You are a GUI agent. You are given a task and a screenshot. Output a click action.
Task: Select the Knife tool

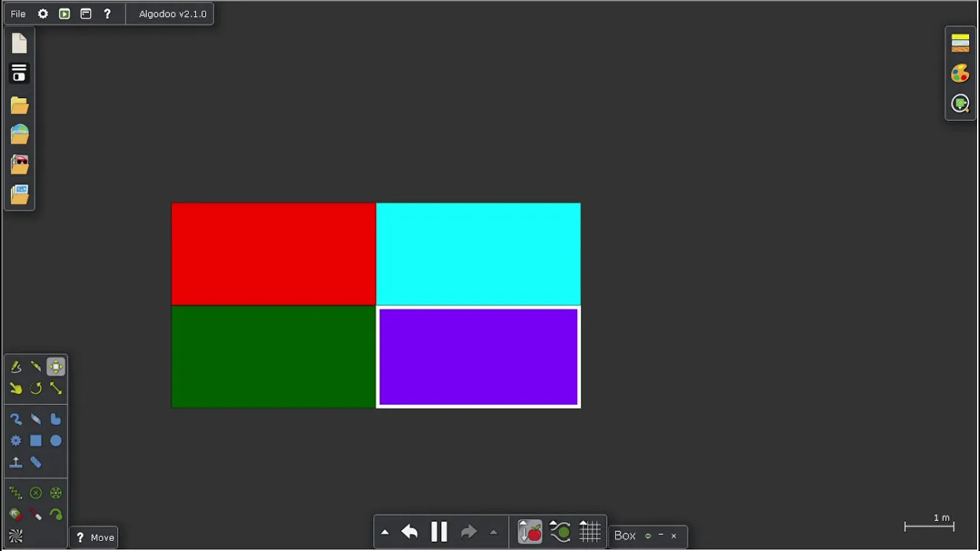36,367
